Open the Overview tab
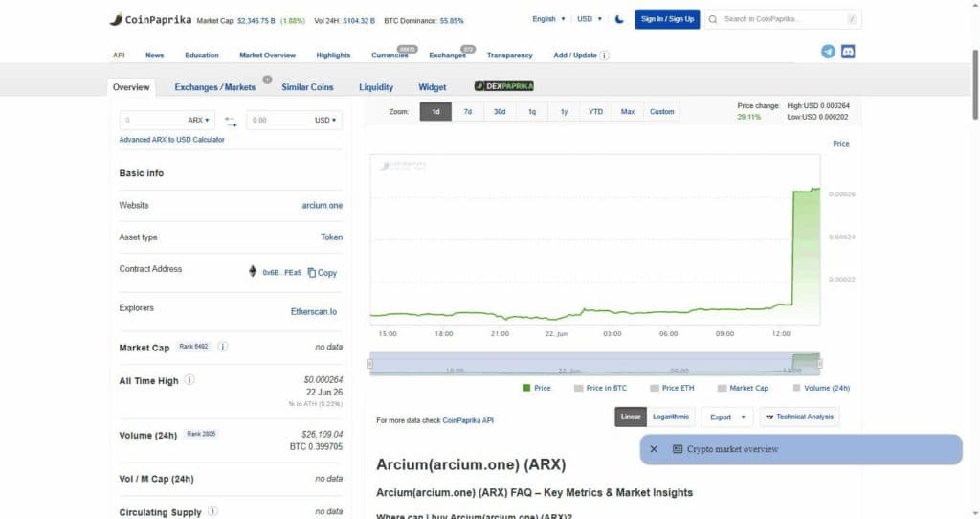Image resolution: width=980 pixels, height=519 pixels. (131, 87)
